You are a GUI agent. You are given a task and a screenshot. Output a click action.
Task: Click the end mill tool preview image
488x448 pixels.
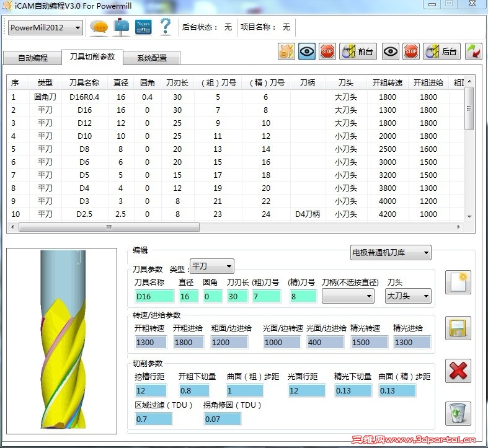click(x=62, y=341)
